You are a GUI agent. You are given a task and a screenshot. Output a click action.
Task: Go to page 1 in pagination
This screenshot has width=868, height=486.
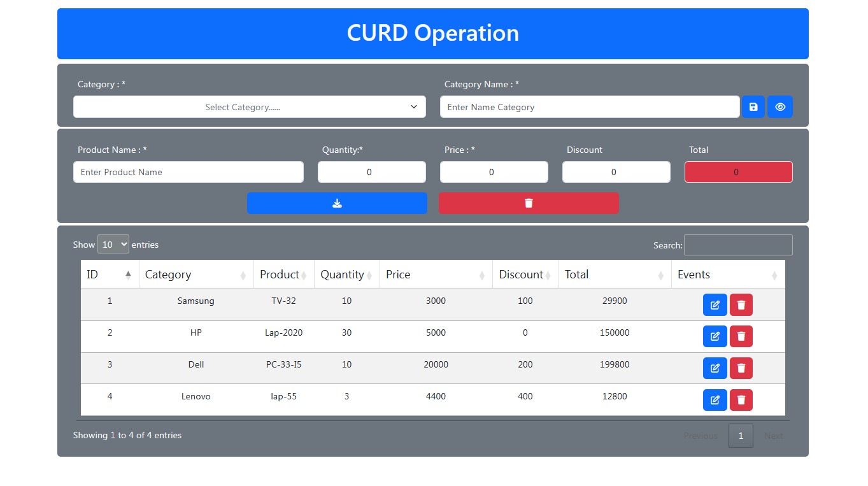click(741, 436)
